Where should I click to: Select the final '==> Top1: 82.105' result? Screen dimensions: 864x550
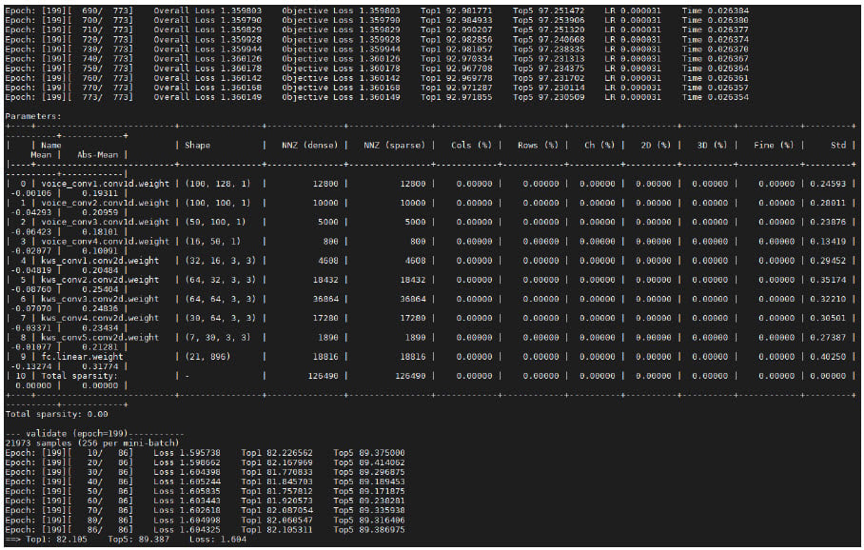coord(40,538)
